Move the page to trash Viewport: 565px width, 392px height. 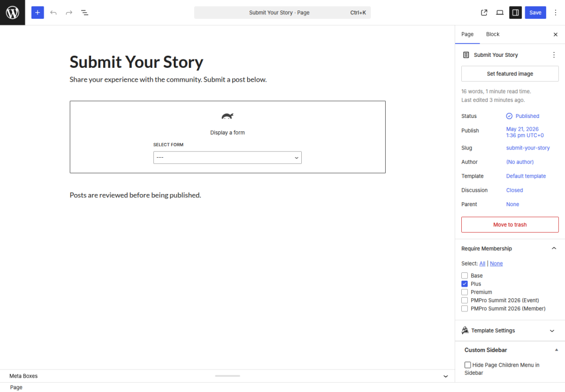510,224
